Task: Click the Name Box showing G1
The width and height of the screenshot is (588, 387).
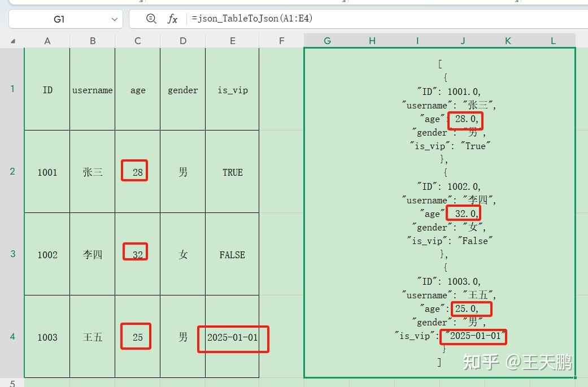Action: tap(62, 18)
